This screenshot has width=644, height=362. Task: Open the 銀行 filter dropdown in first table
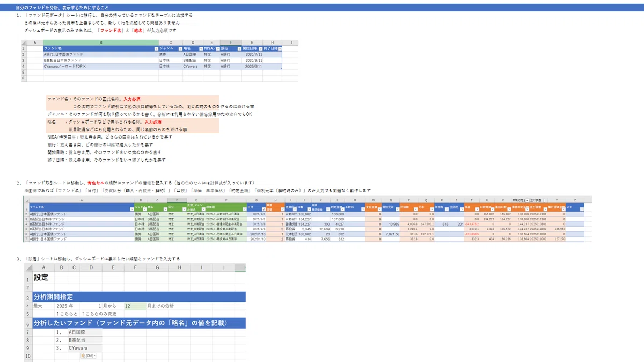pyautogui.click(x=239, y=49)
